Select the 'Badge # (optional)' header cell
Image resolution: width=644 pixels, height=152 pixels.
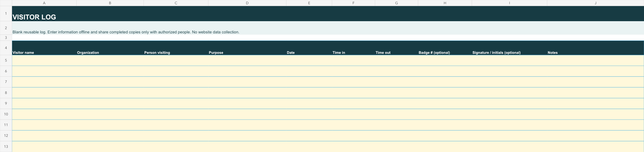tap(445, 48)
